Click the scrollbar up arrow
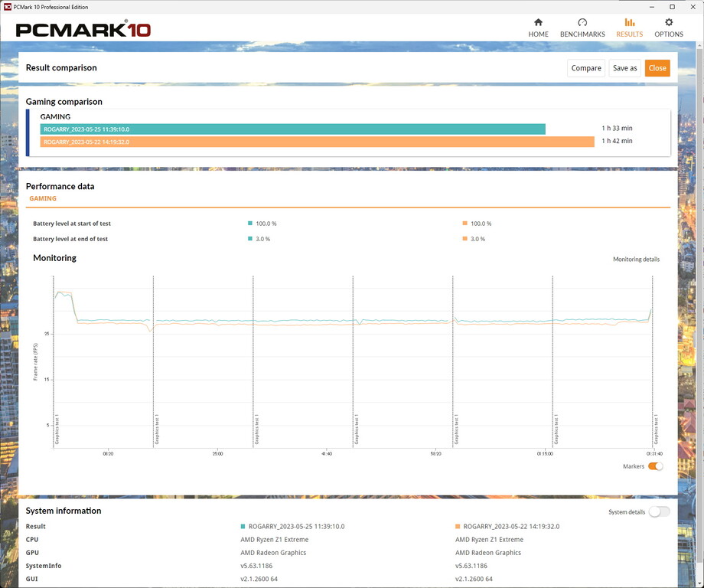The width and height of the screenshot is (704, 588). [700, 45]
